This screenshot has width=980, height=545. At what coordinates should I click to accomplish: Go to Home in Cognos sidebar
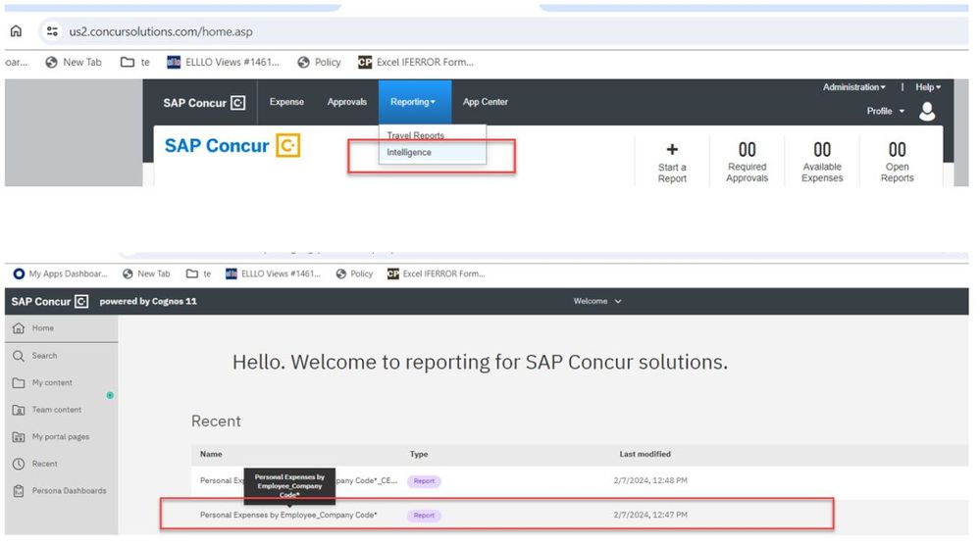61,328
